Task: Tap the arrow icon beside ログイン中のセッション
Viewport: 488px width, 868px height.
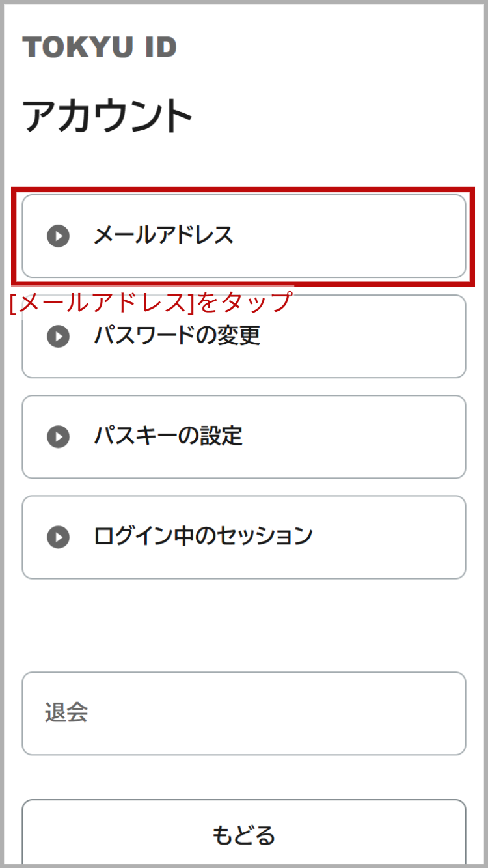Action: [58, 537]
